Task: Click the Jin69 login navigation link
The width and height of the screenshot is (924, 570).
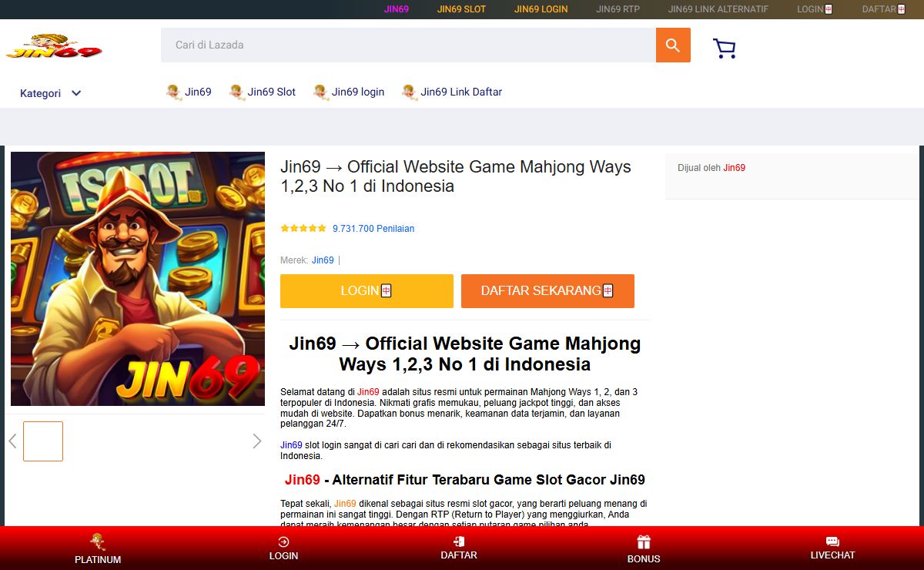Action: (x=358, y=92)
